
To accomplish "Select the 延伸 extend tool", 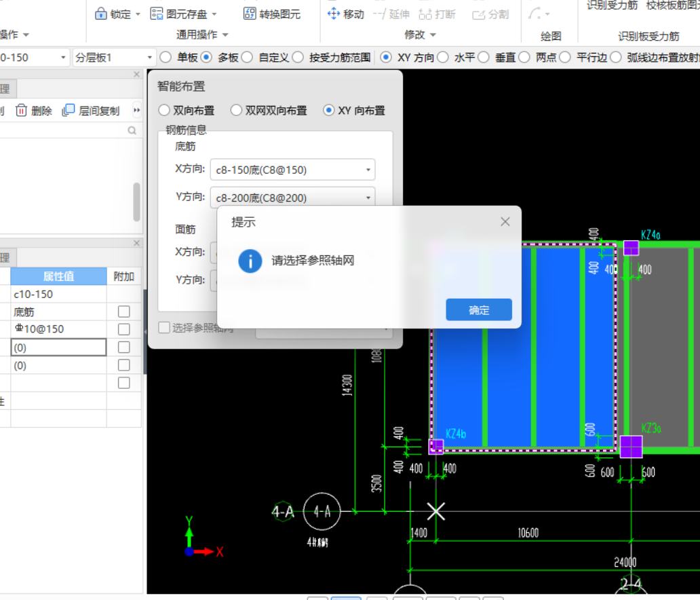I will [391, 14].
